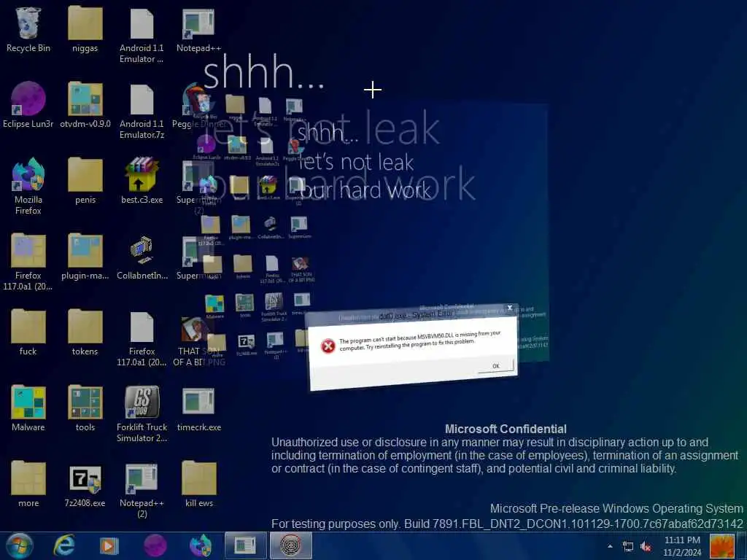Launch Internet Explorer from the taskbar
The image size is (747, 560).
point(64,545)
